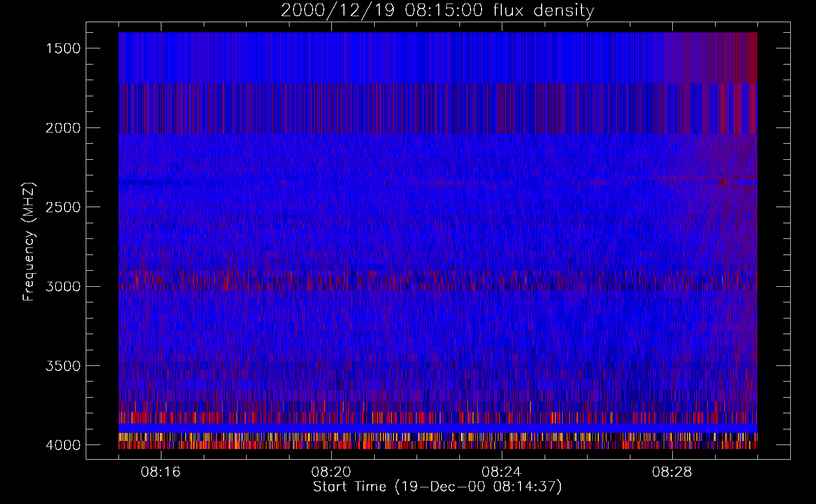Select the 08:20 time tick label
816x504 pixels.
click(x=331, y=472)
